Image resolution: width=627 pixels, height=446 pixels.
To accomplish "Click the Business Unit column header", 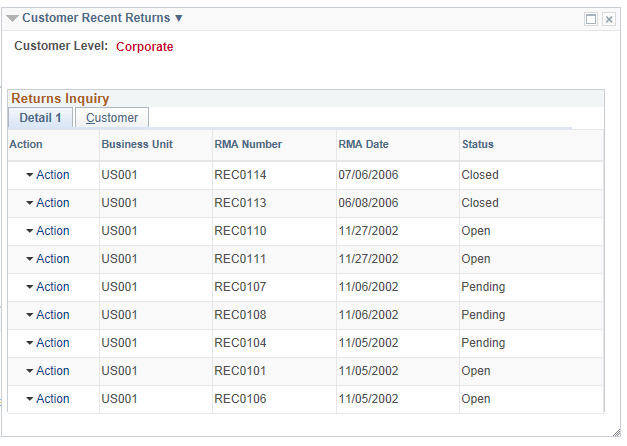I will (x=137, y=144).
